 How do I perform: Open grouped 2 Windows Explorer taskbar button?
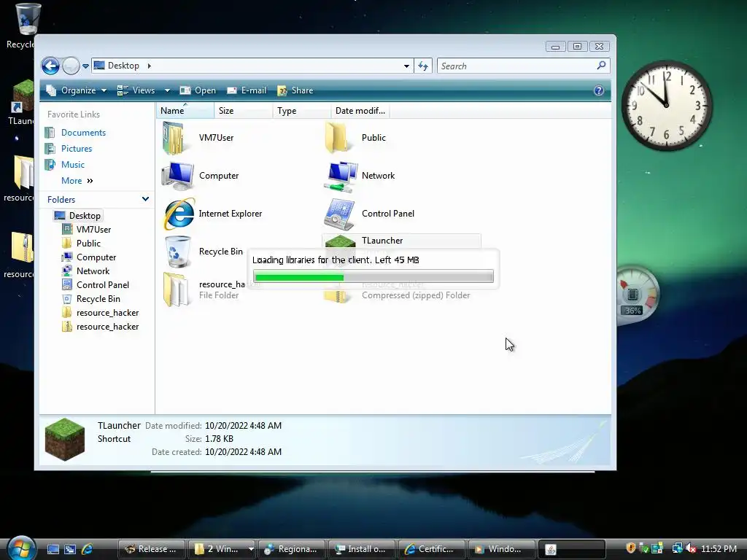pyautogui.click(x=222, y=549)
